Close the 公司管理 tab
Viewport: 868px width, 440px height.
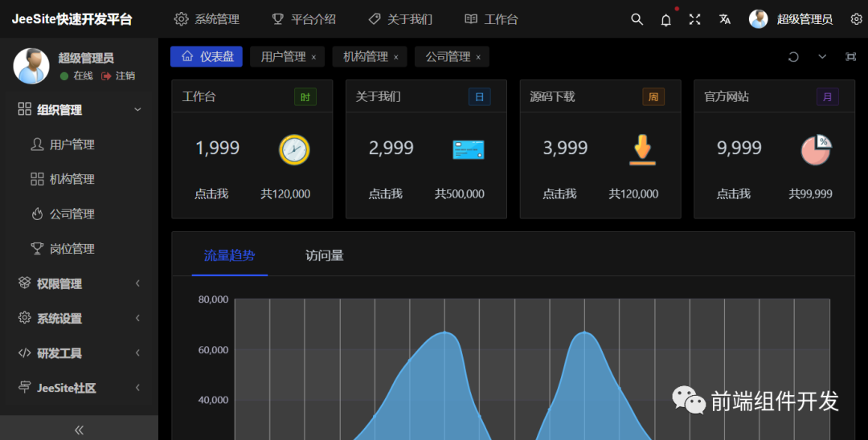coord(478,58)
